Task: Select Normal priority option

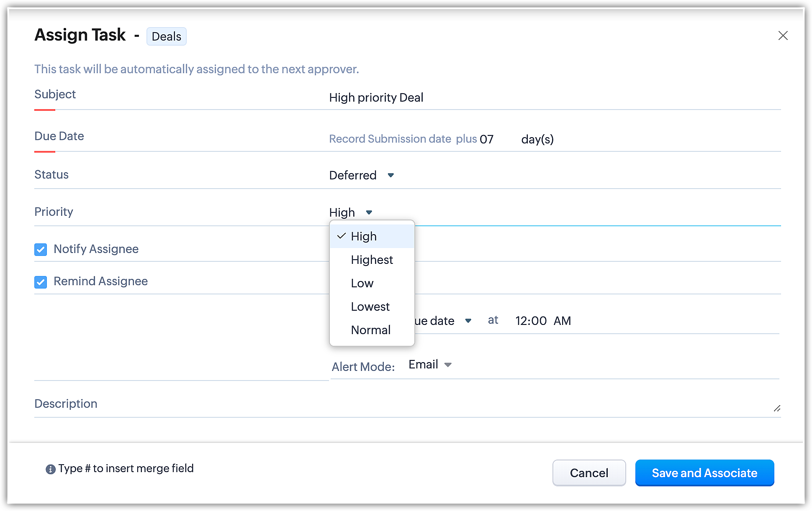Action: [370, 330]
